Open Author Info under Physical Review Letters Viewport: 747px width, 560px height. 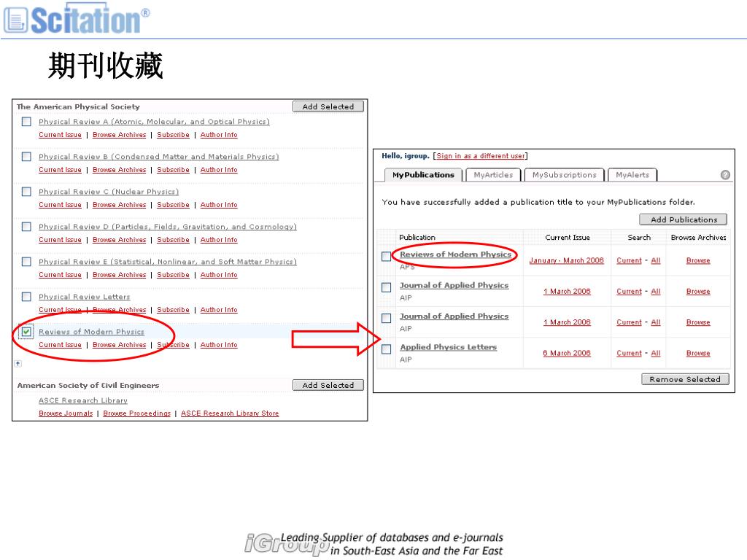(x=219, y=309)
